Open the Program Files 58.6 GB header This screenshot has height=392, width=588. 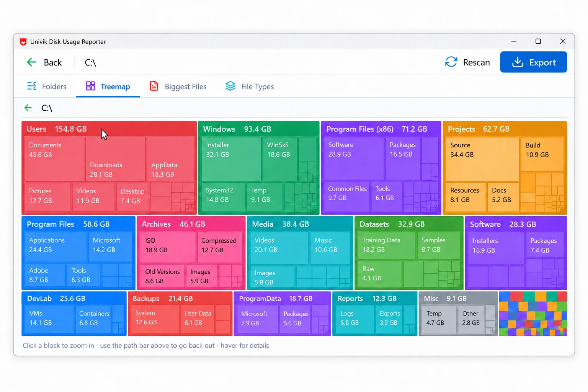tap(78, 224)
